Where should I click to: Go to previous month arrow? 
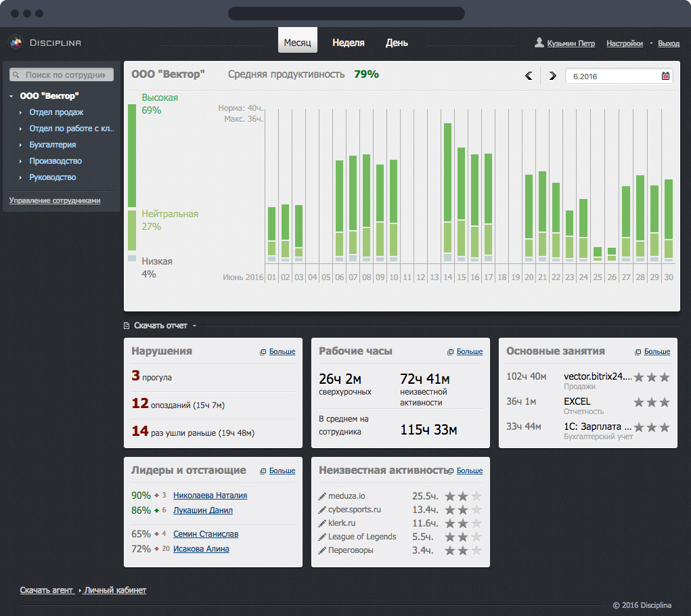[529, 76]
